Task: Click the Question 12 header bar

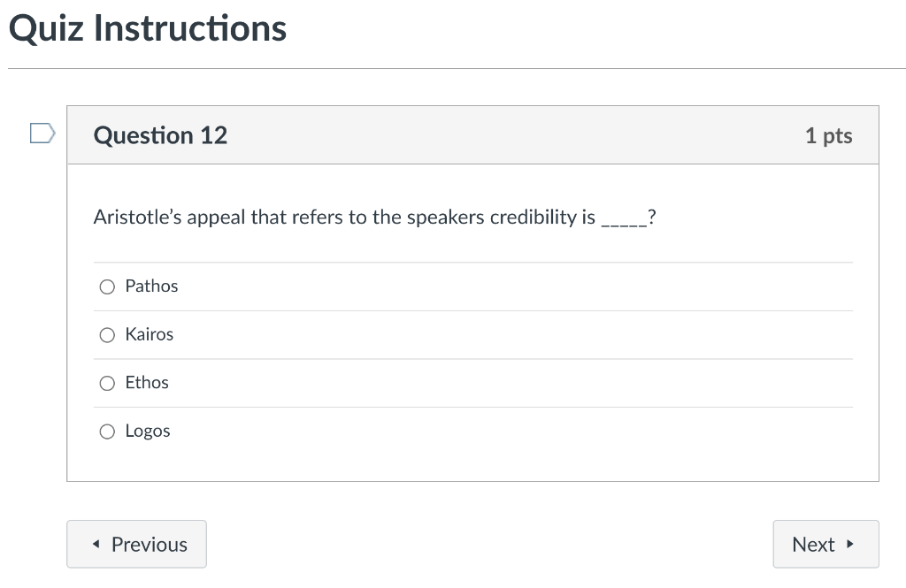Action: 473,135
